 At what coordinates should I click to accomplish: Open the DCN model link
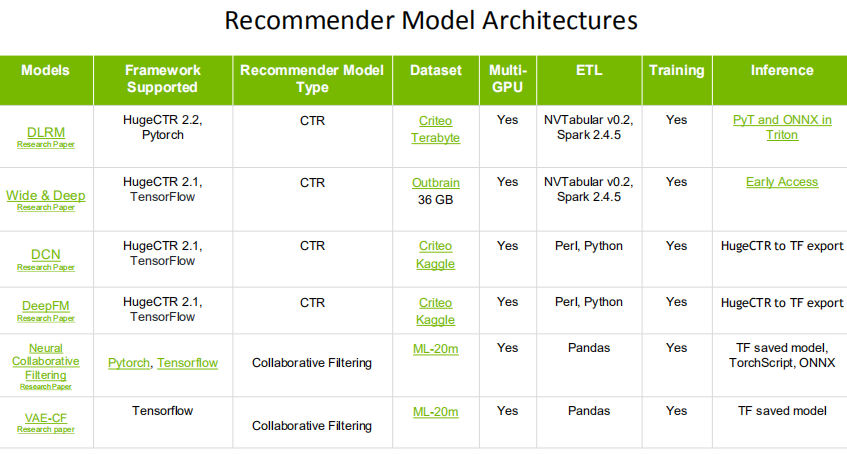click(46, 255)
